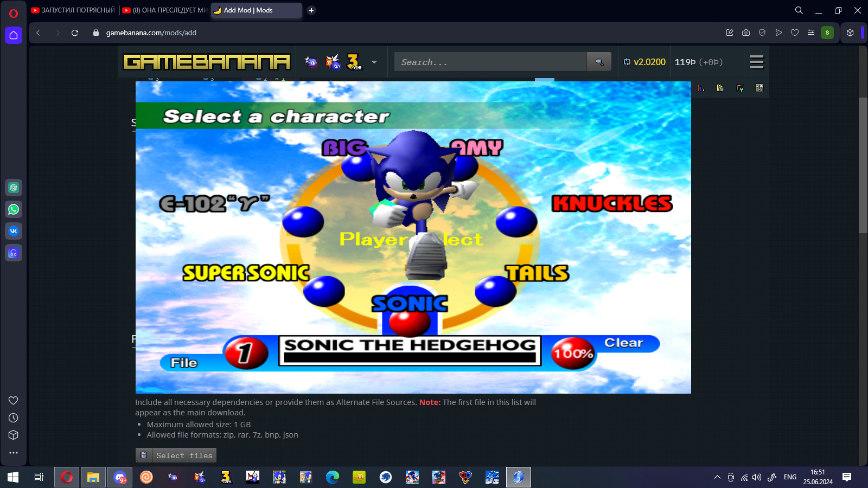Expand hidden icons in the system tray

click(x=717, y=477)
